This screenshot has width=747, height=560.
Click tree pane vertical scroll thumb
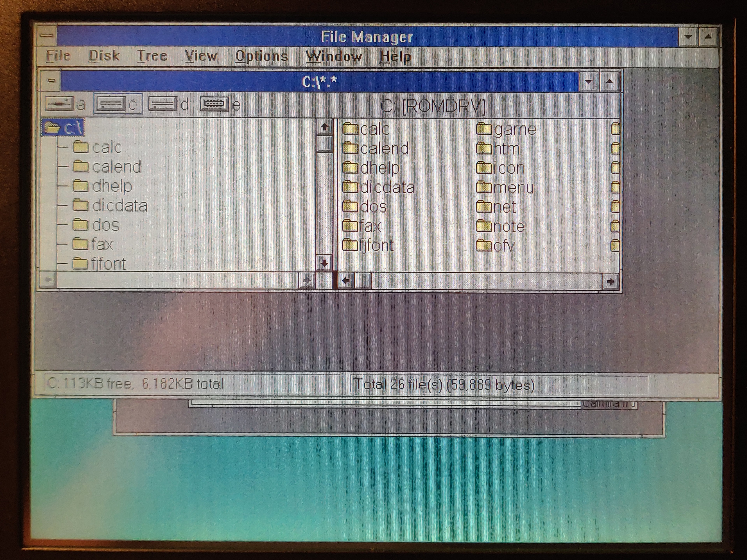324,144
